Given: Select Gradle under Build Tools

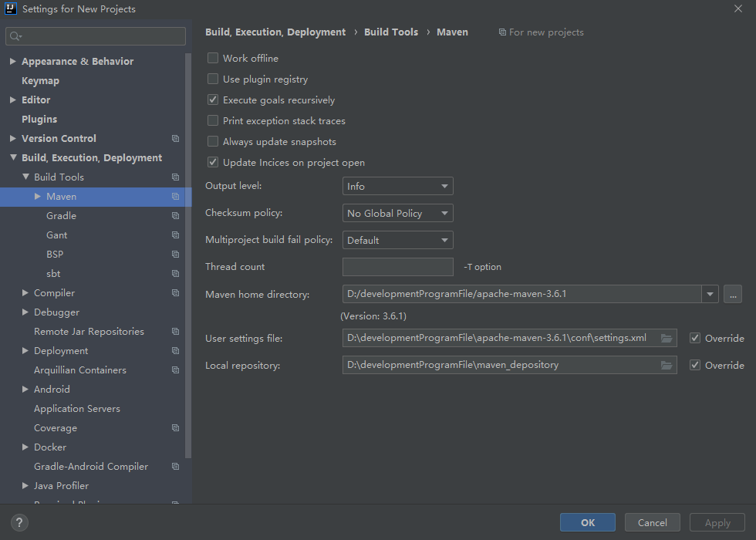Looking at the screenshot, I should point(61,215).
